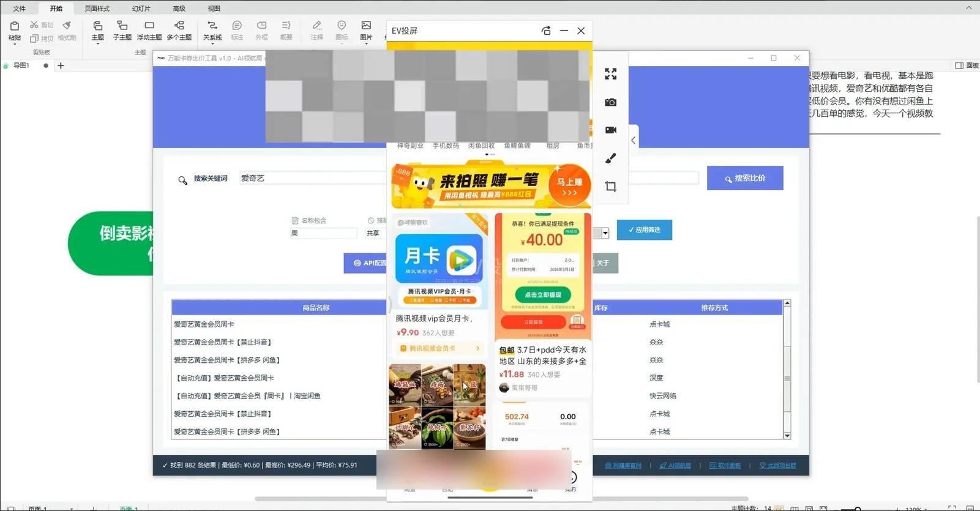Viewport: 980px width, 511px height.
Task: Click the 注释 note icon
Action: point(317,26)
